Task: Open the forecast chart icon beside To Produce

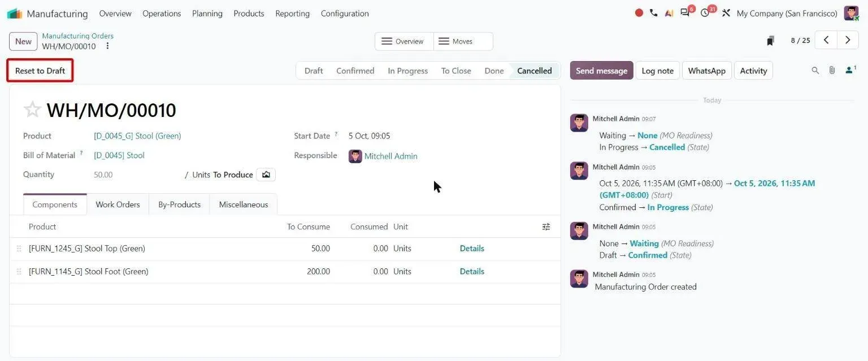Action: (266, 175)
